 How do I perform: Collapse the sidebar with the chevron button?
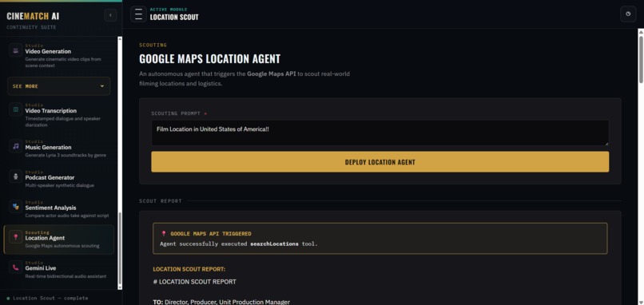coord(110,15)
